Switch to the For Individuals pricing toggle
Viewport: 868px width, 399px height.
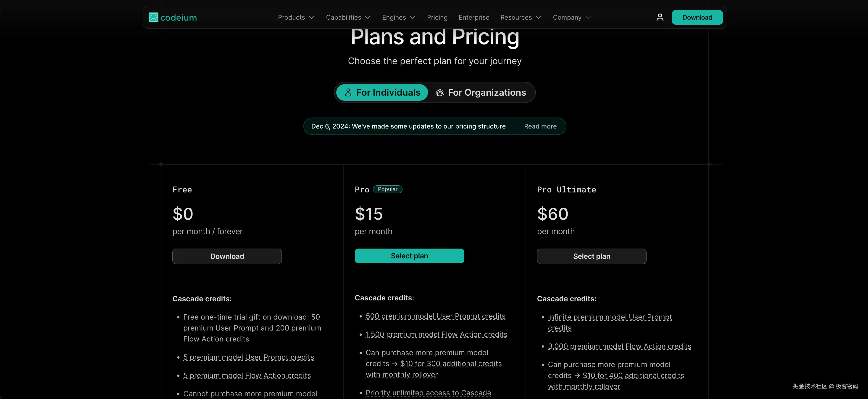click(382, 93)
